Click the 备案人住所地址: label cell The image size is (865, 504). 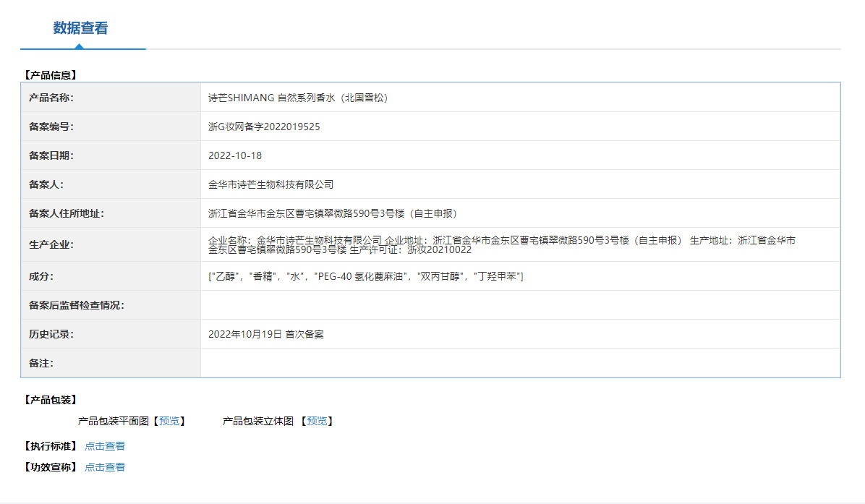(x=111, y=213)
